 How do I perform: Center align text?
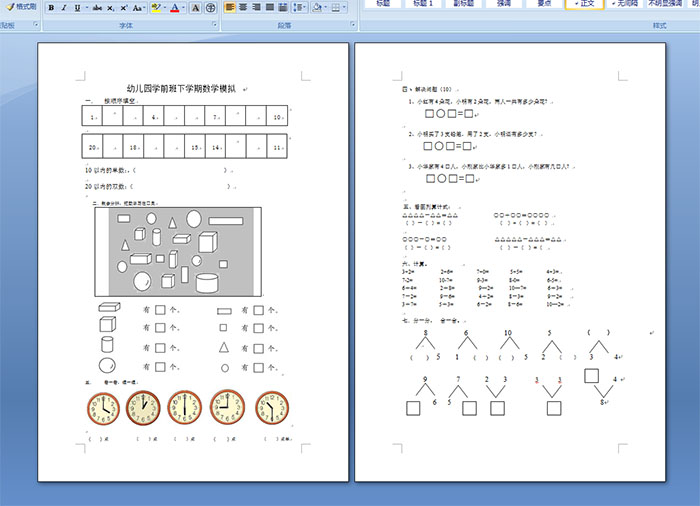243,7
